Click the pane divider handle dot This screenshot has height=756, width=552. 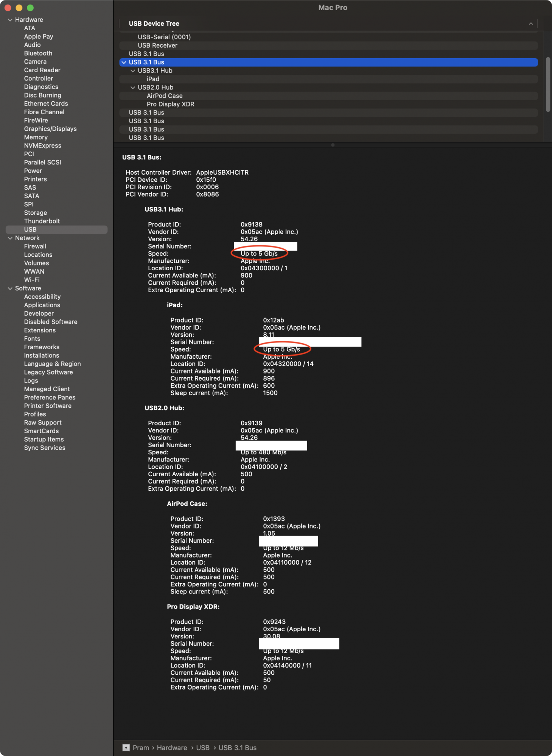(333, 145)
